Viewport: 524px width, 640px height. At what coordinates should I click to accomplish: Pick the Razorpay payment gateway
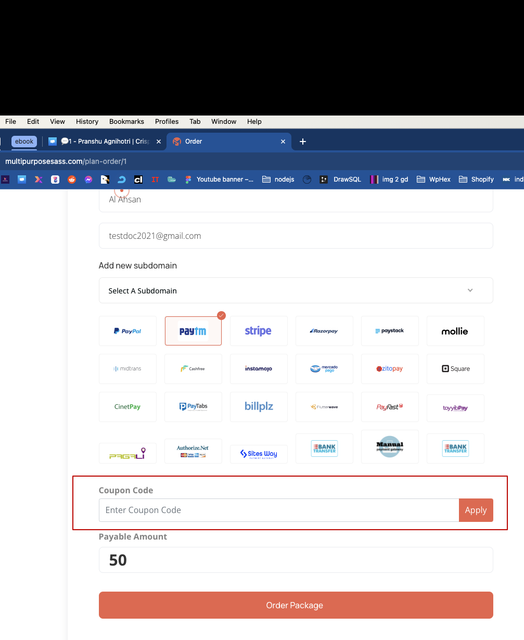pyautogui.click(x=324, y=331)
